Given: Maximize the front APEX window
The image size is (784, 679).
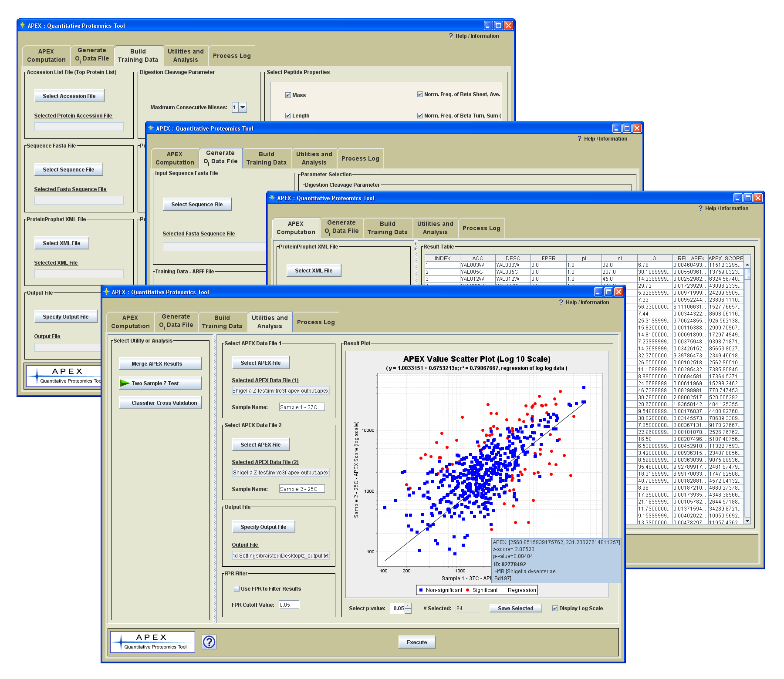Looking at the screenshot, I should pos(608,292).
